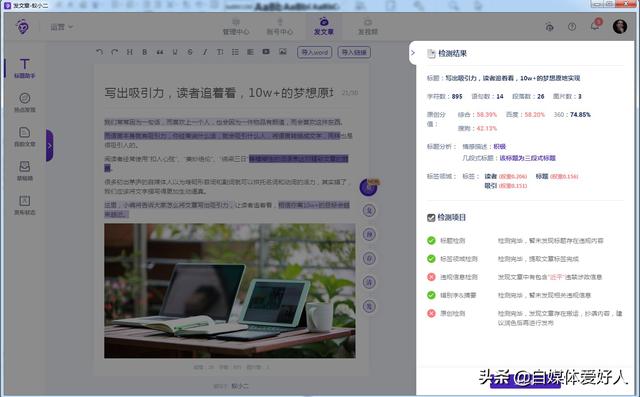Click the first article paragraph text
Viewport: 640px width, 397px height.
(x=223, y=122)
